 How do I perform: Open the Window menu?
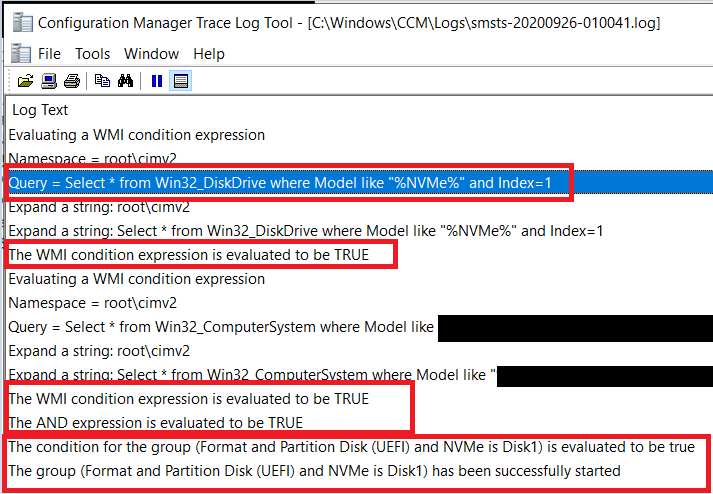tap(151, 54)
